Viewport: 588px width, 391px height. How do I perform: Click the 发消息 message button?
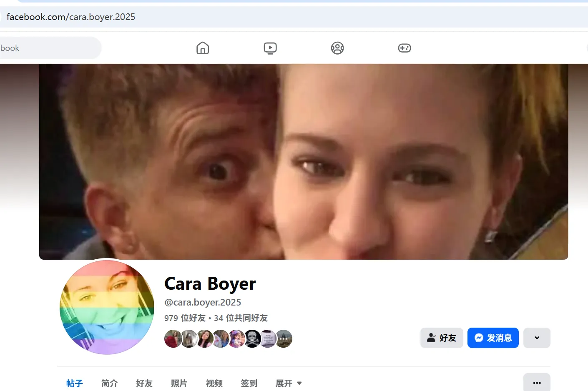(493, 338)
